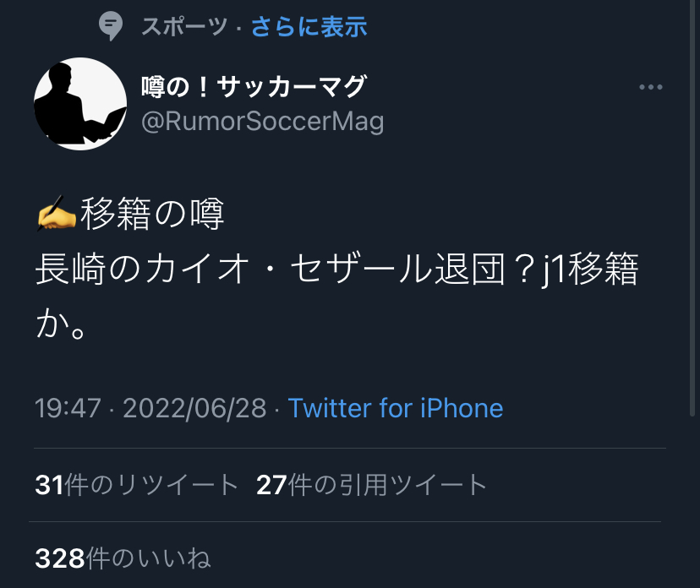The image size is (700, 588).
Task: Click the @RumorSoccerMag handle
Action: [262, 122]
